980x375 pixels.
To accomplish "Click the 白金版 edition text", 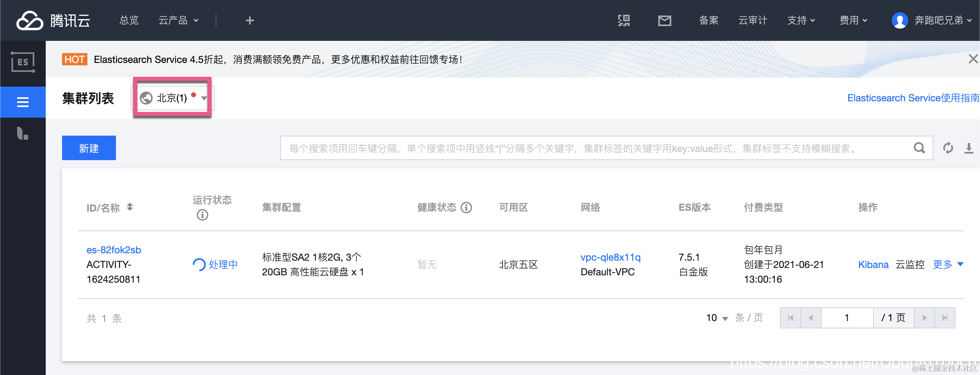I will pos(693,272).
